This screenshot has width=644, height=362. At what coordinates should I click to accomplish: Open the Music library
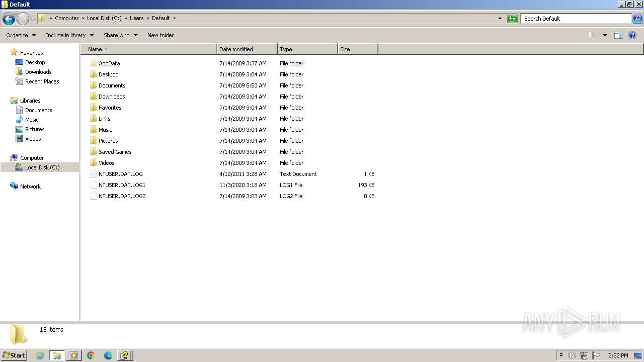click(x=32, y=120)
